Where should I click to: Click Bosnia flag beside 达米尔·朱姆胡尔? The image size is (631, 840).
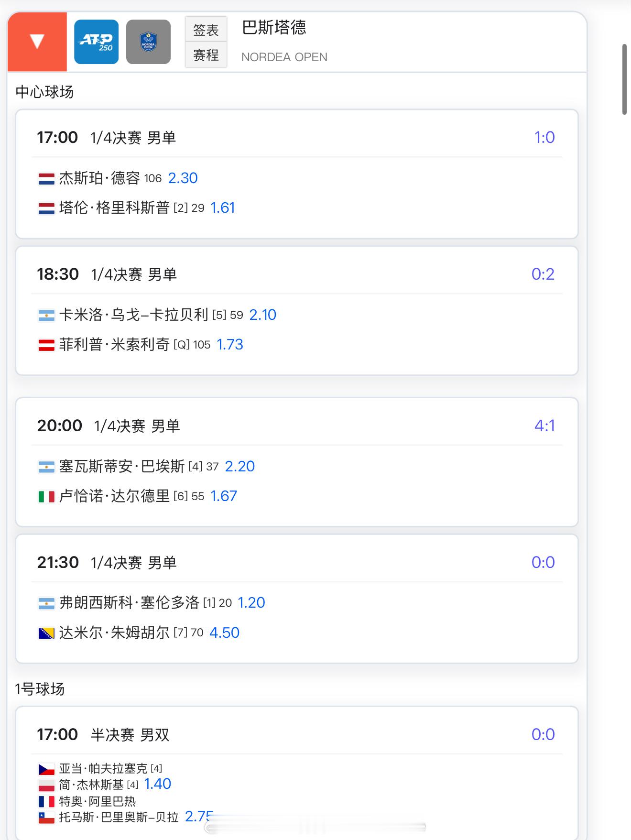tap(46, 633)
